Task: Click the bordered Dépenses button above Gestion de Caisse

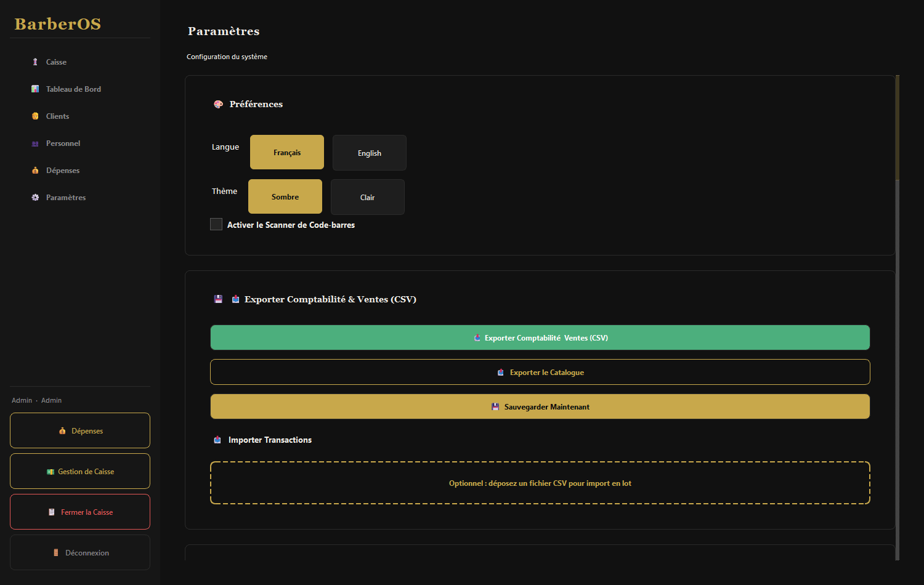Action: coord(80,430)
